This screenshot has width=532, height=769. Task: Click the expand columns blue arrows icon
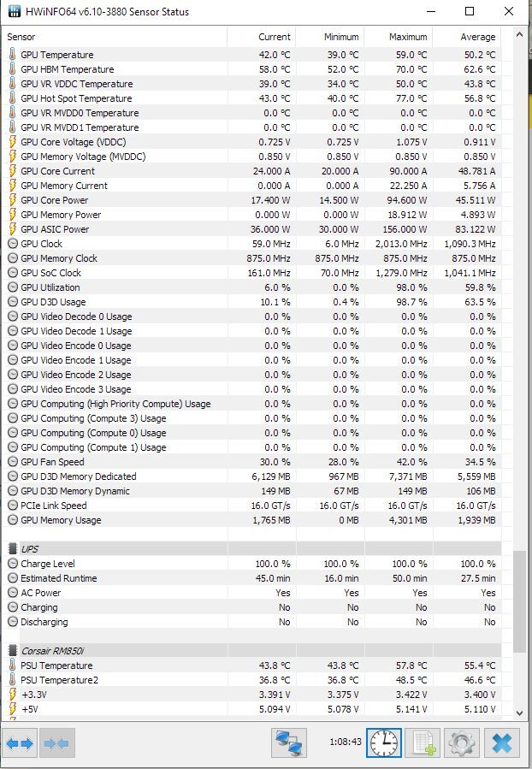(x=20, y=743)
